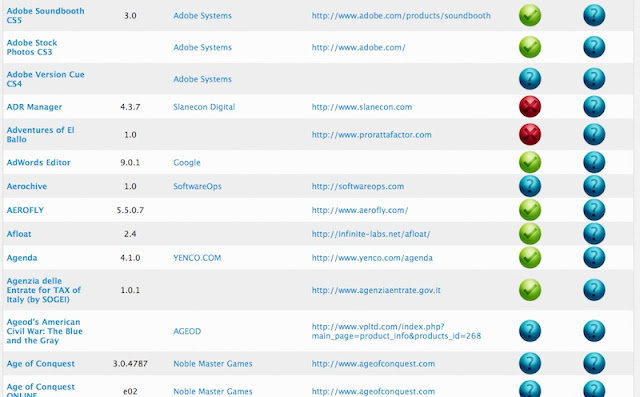Click the green checkmark for AdWords Editor
The width and height of the screenshot is (640, 397).
530,162
